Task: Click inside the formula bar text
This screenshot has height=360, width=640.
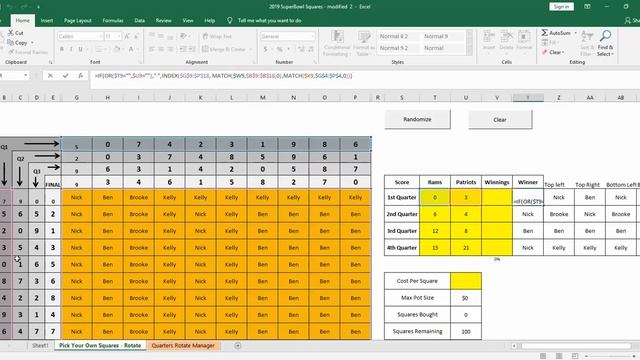Action: (223, 76)
